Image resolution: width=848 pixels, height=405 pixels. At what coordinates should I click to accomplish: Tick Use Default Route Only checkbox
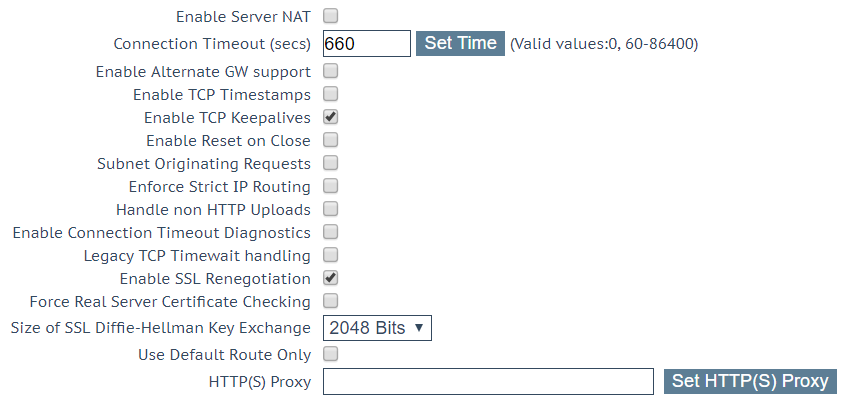pos(330,354)
